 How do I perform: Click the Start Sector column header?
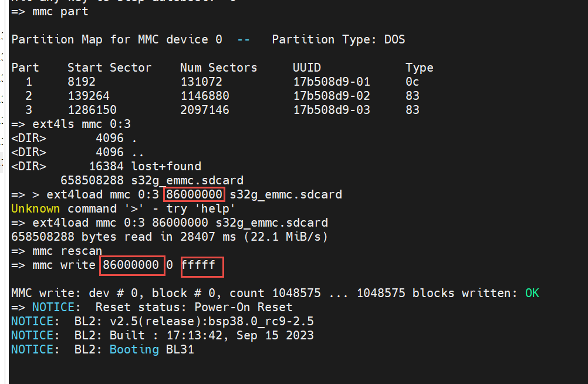(109, 68)
